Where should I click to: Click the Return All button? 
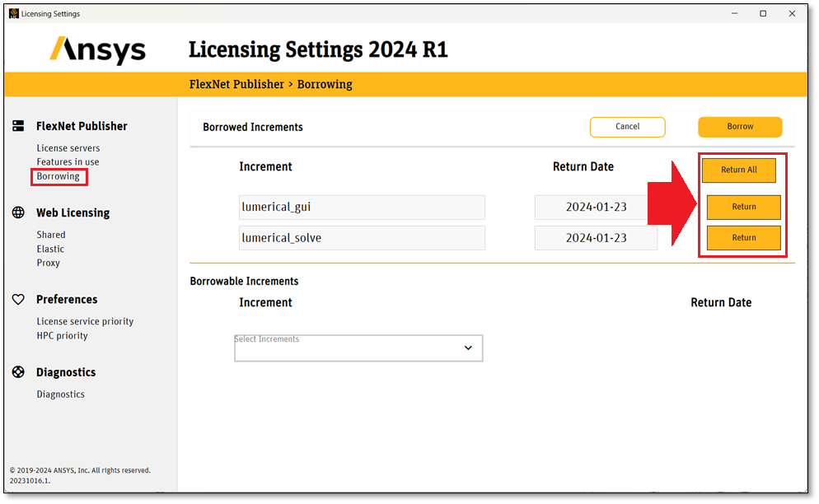pos(738,170)
